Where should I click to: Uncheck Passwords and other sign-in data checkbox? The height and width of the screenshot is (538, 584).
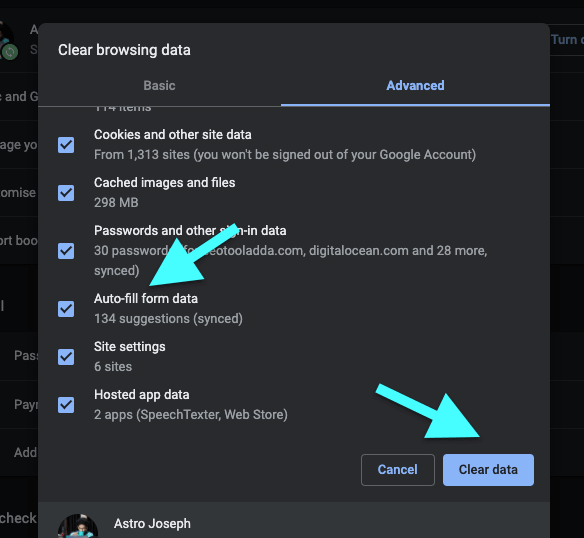click(x=66, y=251)
